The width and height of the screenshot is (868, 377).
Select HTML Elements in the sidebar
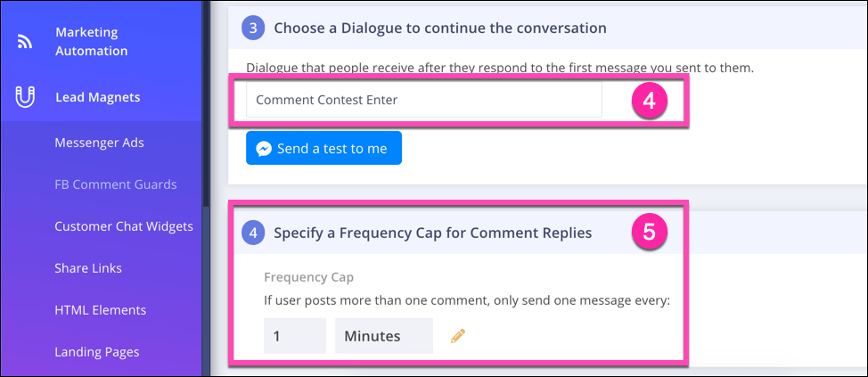(x=100, y=310)
